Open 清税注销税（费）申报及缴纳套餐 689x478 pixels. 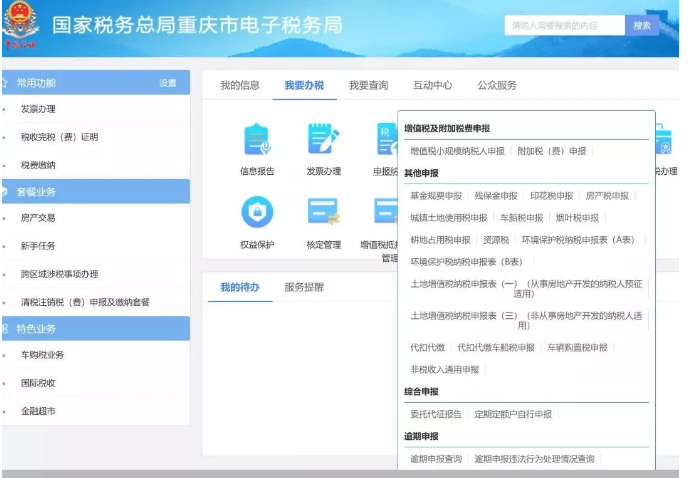click(85, 302)
